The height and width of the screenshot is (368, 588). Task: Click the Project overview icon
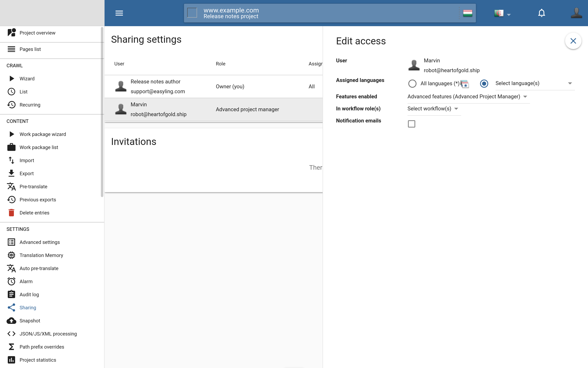tap(11, 33)
